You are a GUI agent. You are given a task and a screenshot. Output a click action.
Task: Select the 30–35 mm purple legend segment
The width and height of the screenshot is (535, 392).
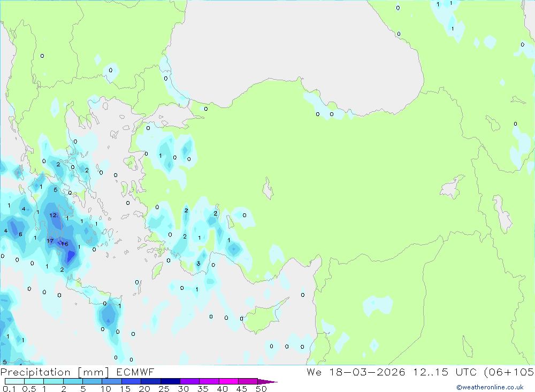189,381
